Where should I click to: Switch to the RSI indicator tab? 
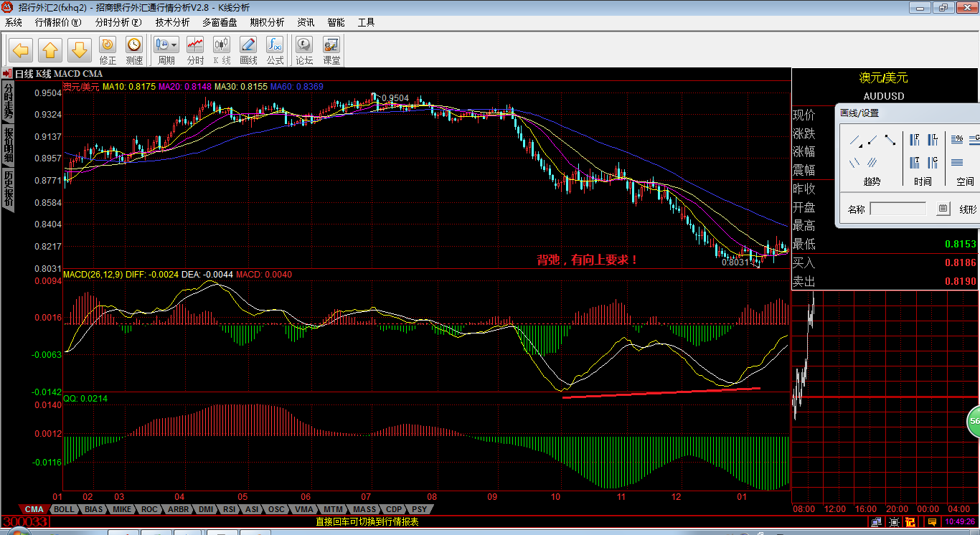(229, 509)
